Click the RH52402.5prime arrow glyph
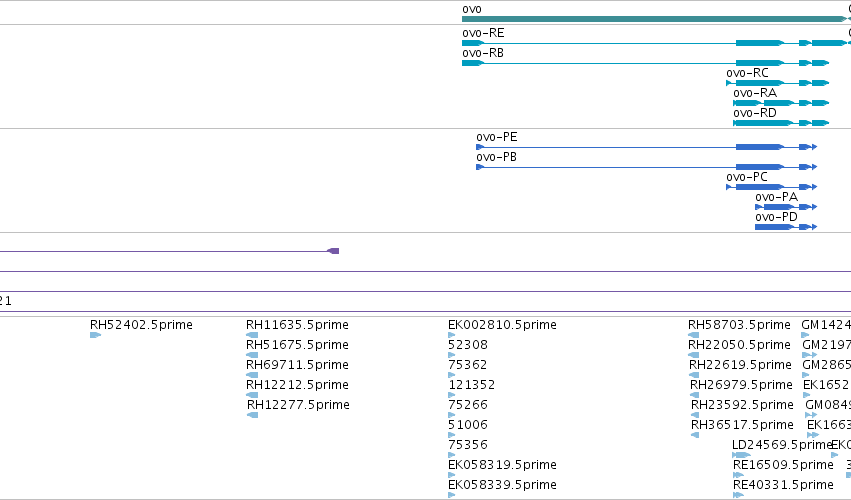 (x=95, y=335)
